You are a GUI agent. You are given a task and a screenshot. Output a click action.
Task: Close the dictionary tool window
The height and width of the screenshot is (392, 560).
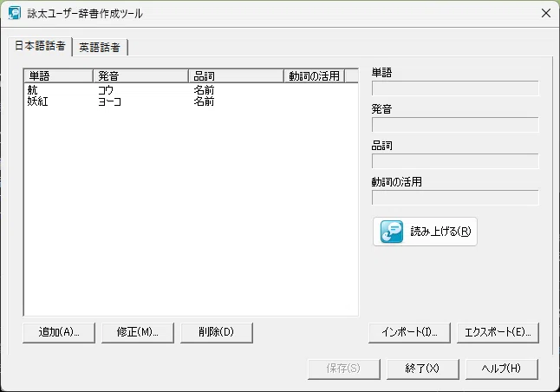click(546, 13)
